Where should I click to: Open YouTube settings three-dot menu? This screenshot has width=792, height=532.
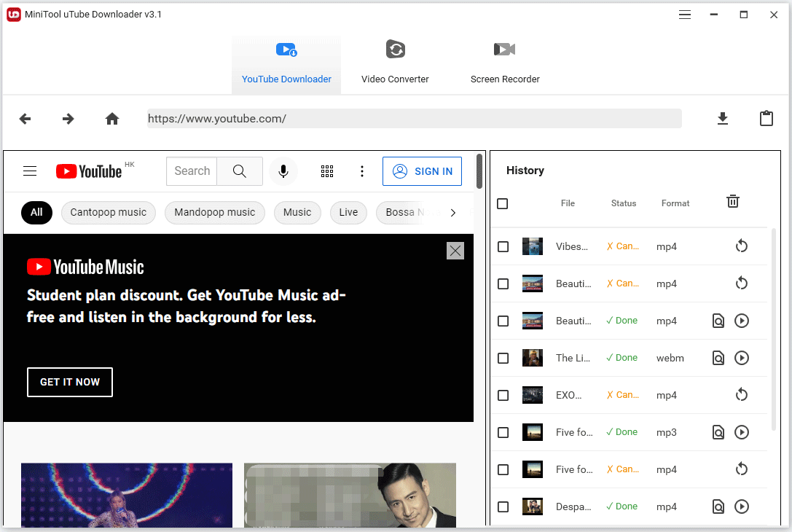coord(361,171)
